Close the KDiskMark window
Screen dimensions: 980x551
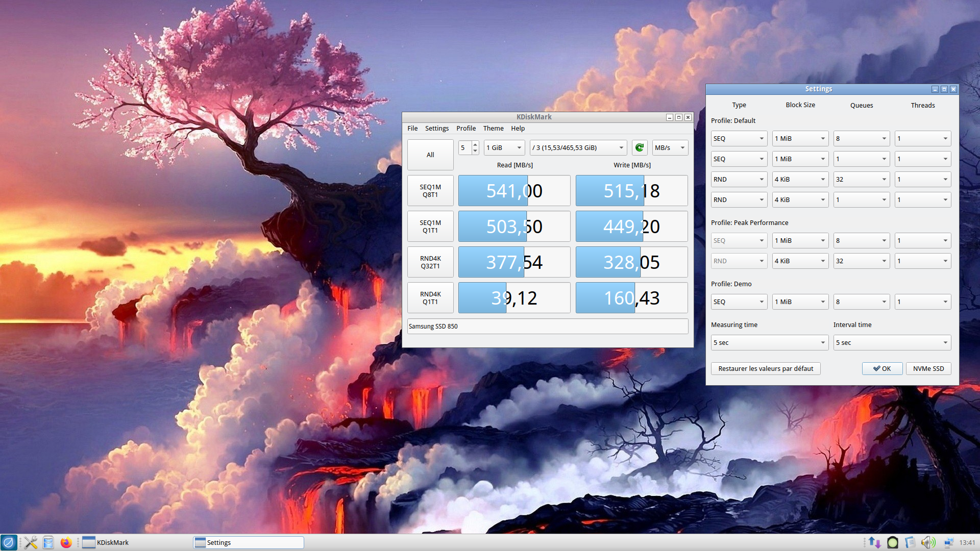688,117
